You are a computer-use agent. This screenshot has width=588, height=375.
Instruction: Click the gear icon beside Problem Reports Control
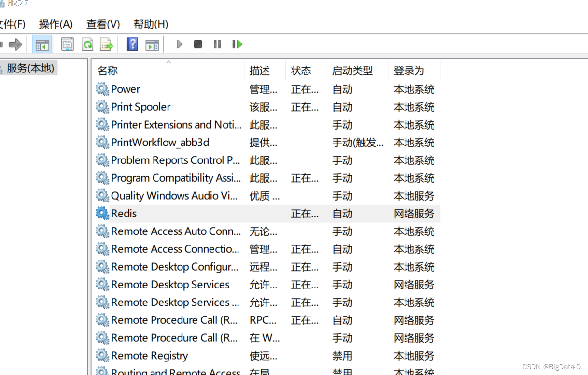[102, 160]
